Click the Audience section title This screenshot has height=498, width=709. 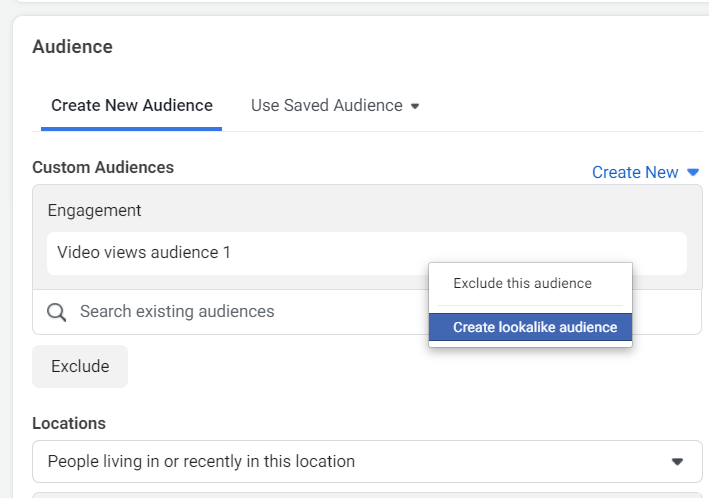[72, 46]
